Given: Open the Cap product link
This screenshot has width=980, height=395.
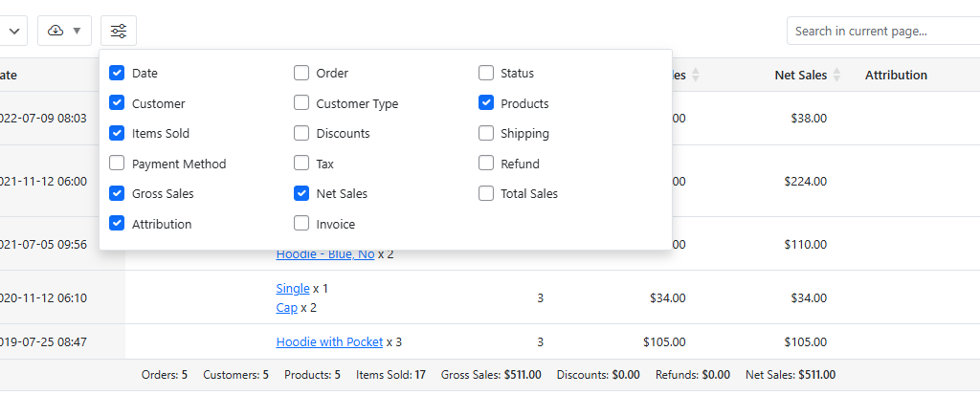Looking at the screenshot, I should tap(286, 307).
